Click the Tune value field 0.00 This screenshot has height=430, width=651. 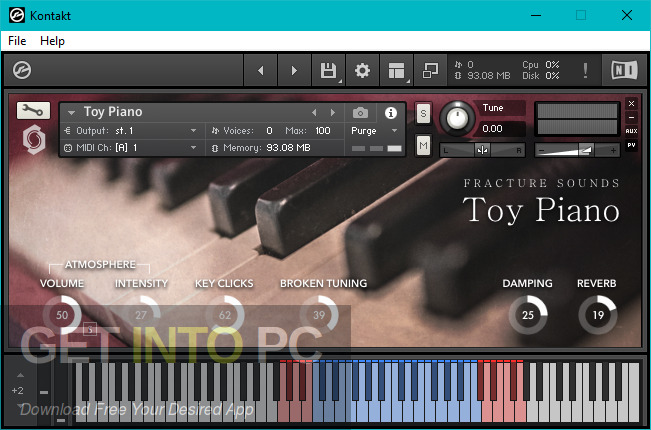(501, 129)
